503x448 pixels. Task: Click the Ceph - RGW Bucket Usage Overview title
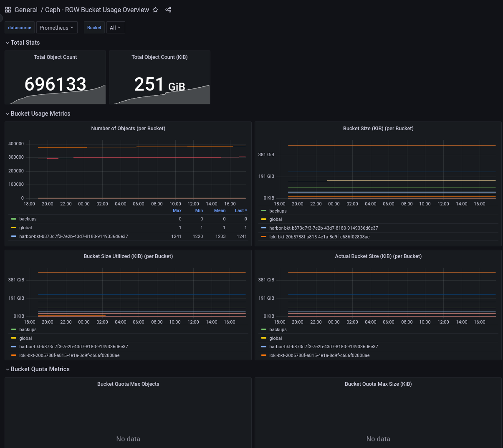click(97, 10)
